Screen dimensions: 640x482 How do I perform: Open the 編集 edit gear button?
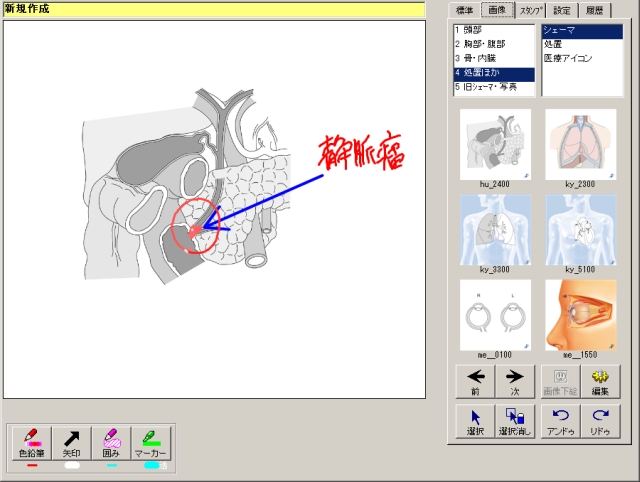pos(600,382)
